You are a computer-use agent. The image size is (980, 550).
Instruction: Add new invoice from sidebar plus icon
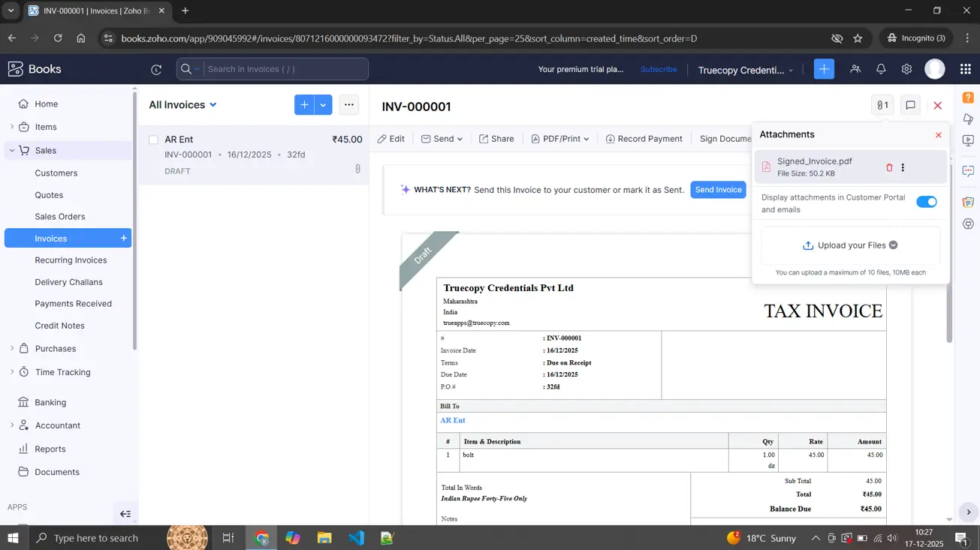[124, 238]
